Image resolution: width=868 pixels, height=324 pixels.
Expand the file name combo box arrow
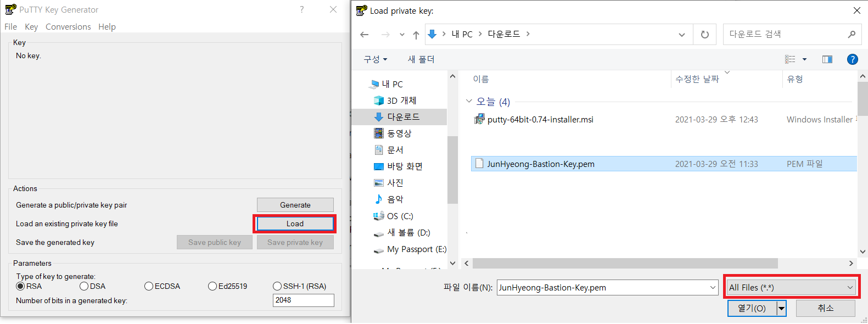[713, 287]
